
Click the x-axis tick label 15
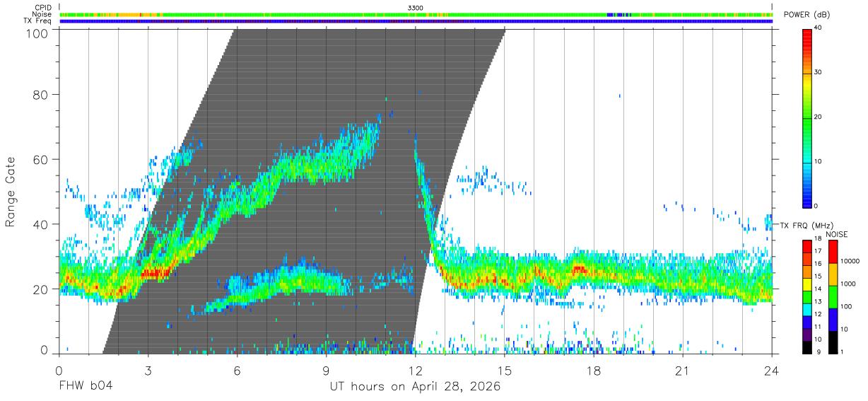point(505,371)
